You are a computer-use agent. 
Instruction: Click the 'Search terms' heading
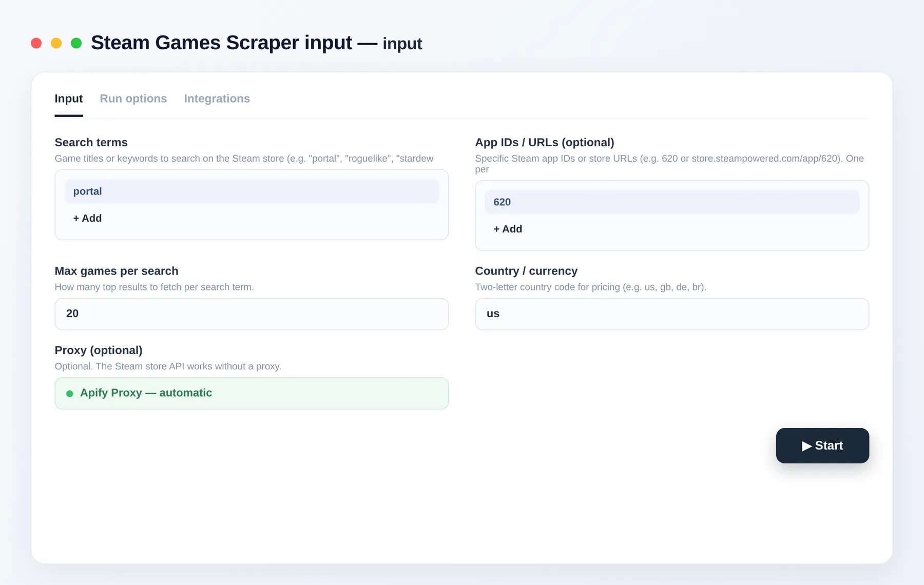91,142
